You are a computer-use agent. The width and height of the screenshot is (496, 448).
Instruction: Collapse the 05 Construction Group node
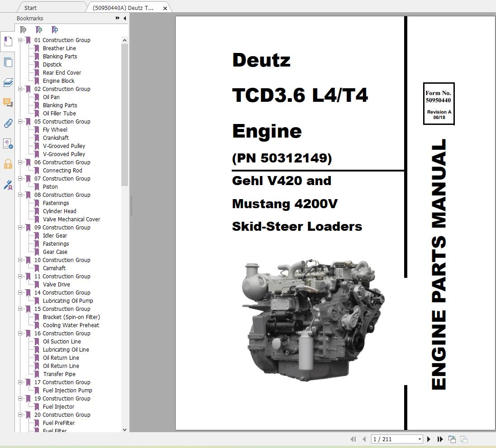tap(20, 121)
